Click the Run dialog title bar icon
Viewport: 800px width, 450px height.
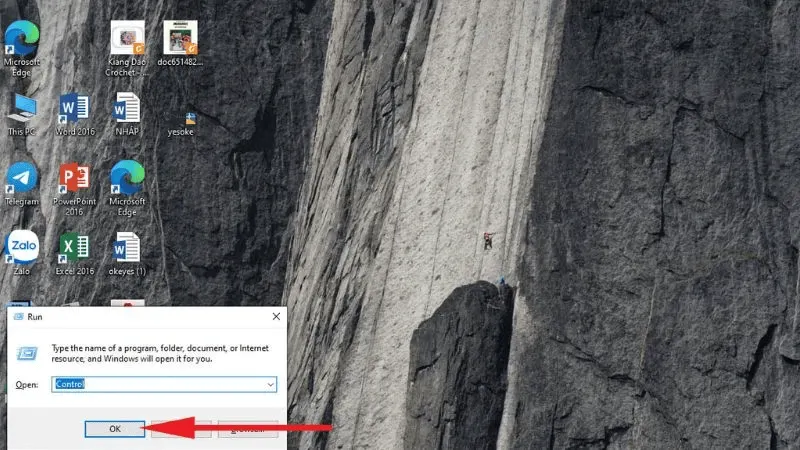(x=16, y=316)
